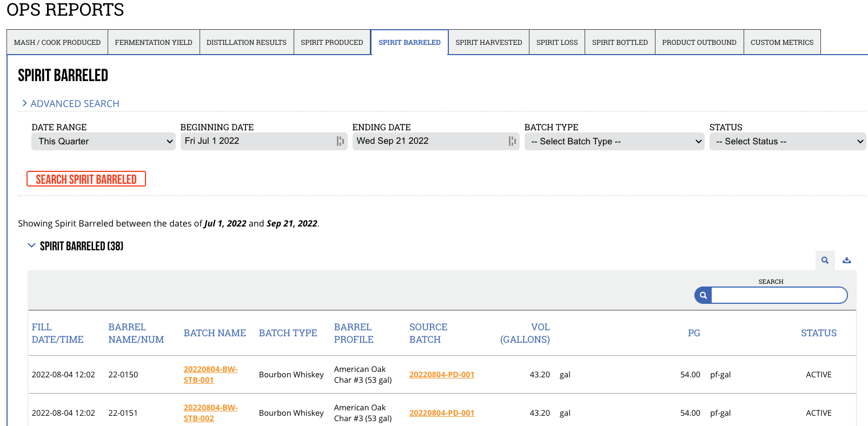Click the Bourbon Whiskey cell for barrel 22-0150
This screenshot has width=868, height=426.
click(x=291, y=375)
